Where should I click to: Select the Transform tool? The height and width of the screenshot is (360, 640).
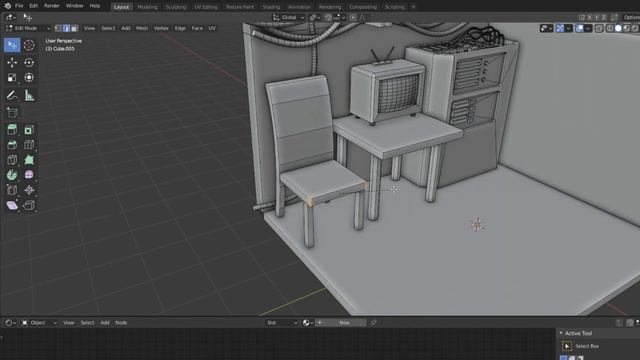pos(29,78)
